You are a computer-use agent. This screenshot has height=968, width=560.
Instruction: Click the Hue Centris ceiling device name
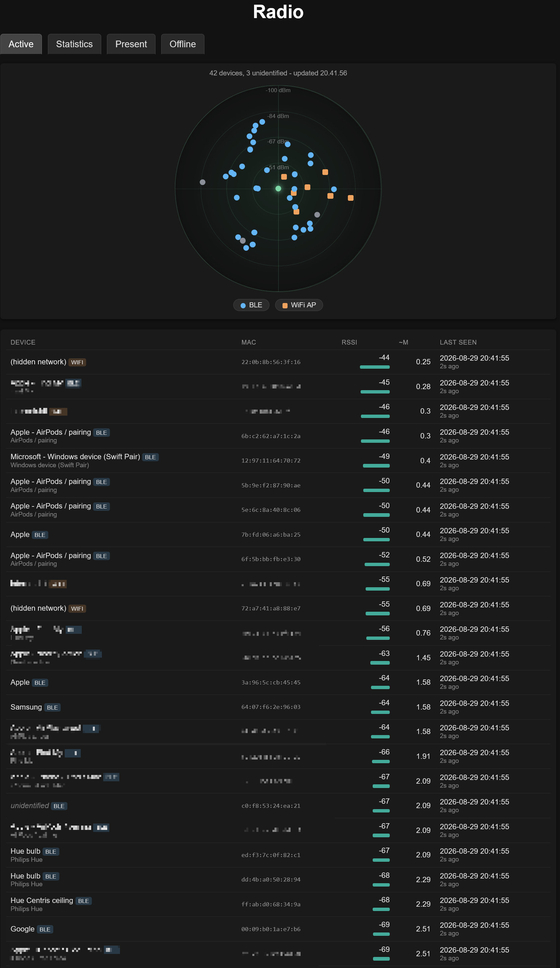click(42, 900)
